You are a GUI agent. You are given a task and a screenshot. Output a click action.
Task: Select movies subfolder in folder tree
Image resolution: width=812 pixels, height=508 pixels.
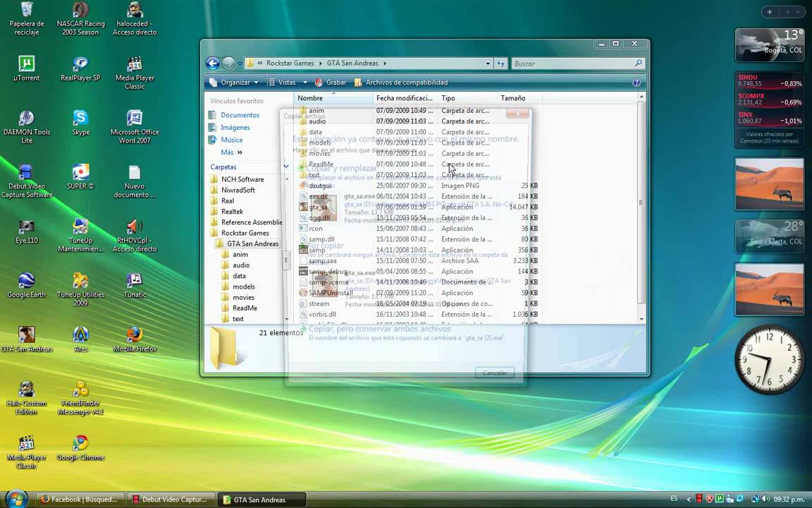pos(243,298)
